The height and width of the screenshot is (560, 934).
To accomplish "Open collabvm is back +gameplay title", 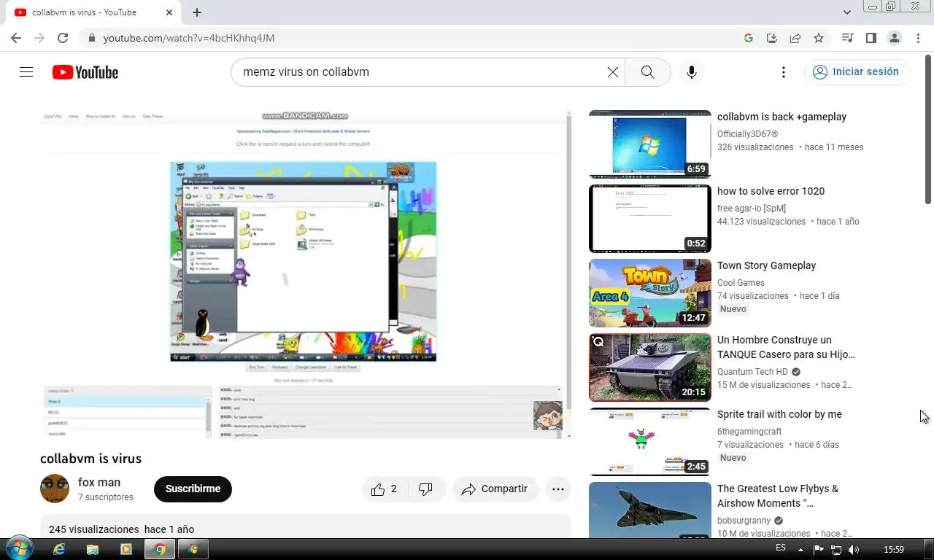I will pyautogui.click(x=781, y=117).
